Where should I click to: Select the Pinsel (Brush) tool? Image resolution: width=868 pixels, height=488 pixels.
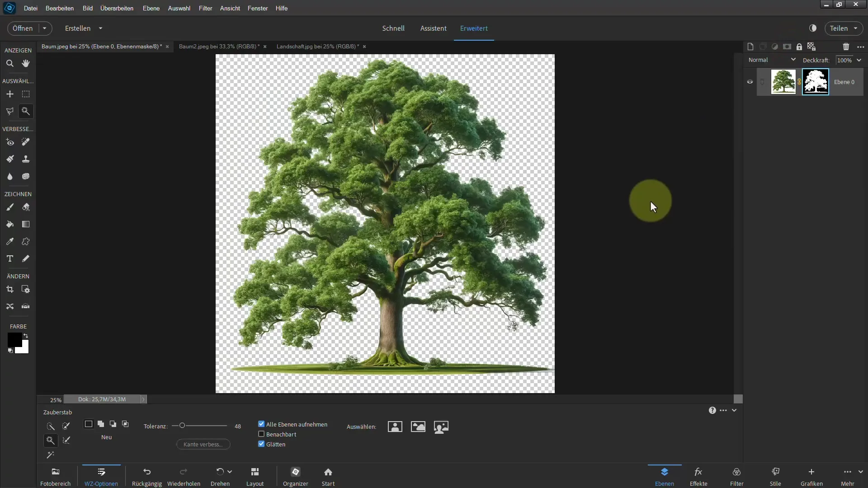10,207
